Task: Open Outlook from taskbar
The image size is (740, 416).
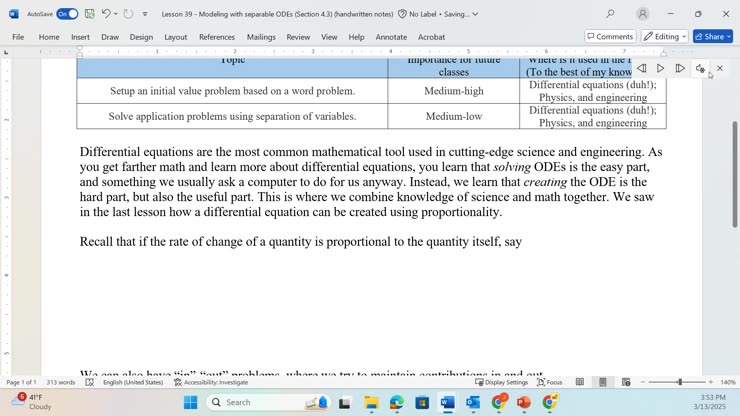Action: click(x=473, y=402)
